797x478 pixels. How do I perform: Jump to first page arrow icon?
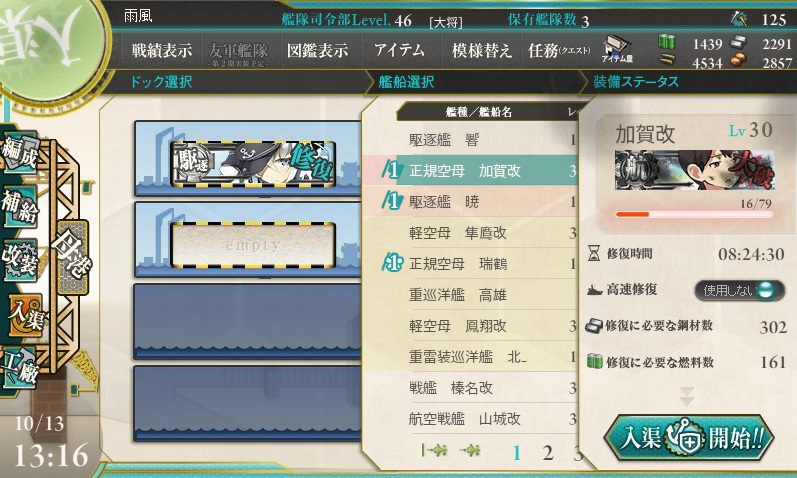click(434, 450)
